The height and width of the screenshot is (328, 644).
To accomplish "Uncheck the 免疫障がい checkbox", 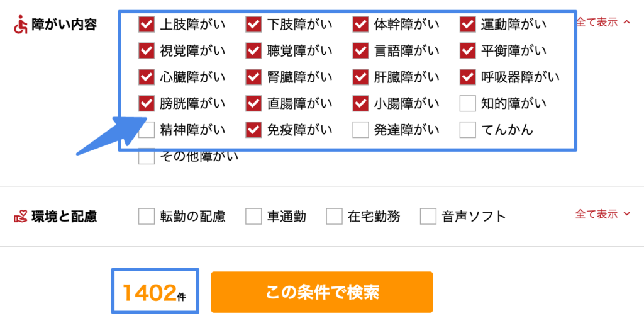I will [x=253, y=130].
